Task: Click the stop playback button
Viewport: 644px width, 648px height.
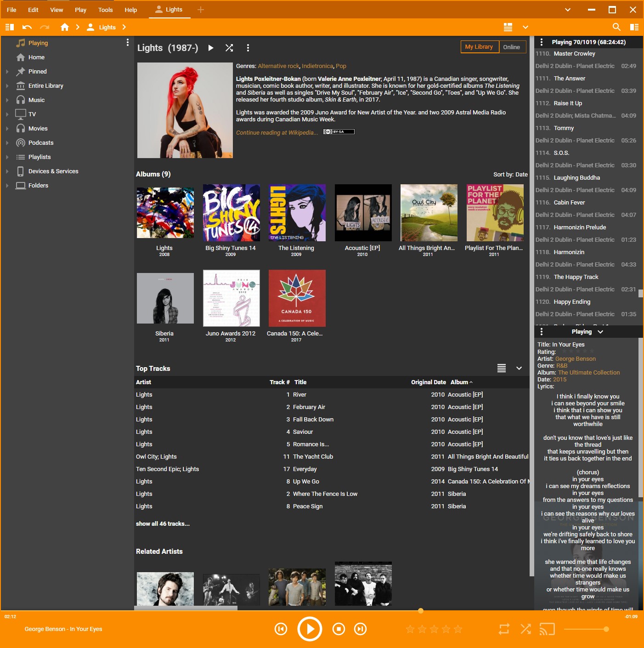Action: pyautogui.click(x=339, y=629)
